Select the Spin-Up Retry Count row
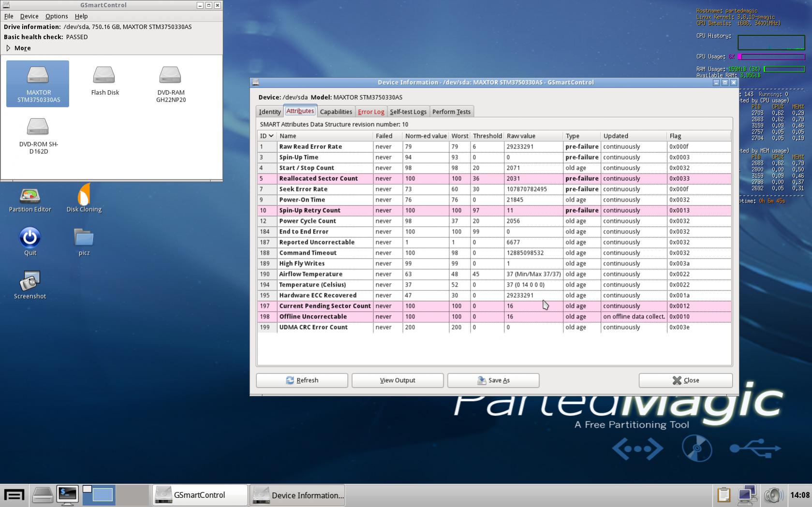 (x=494, y=210)
